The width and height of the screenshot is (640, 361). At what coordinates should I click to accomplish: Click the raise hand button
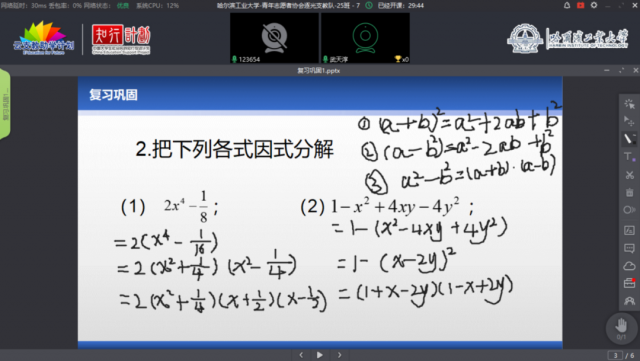pos(621,328)
